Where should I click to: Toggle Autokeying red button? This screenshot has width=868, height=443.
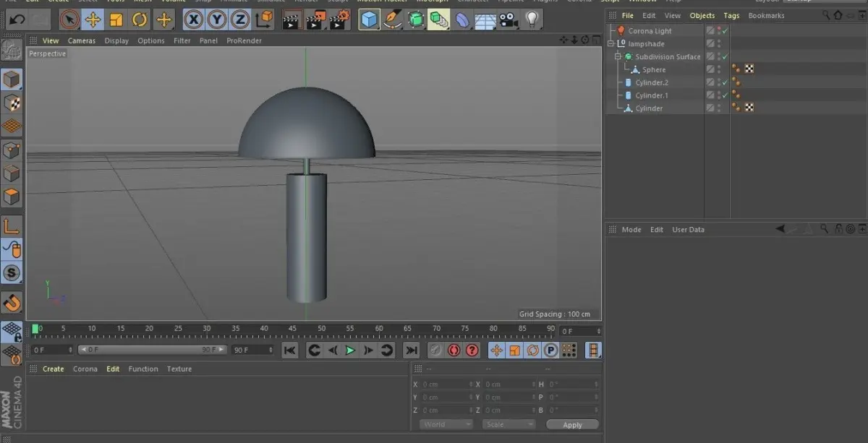(x=454, y=350)
